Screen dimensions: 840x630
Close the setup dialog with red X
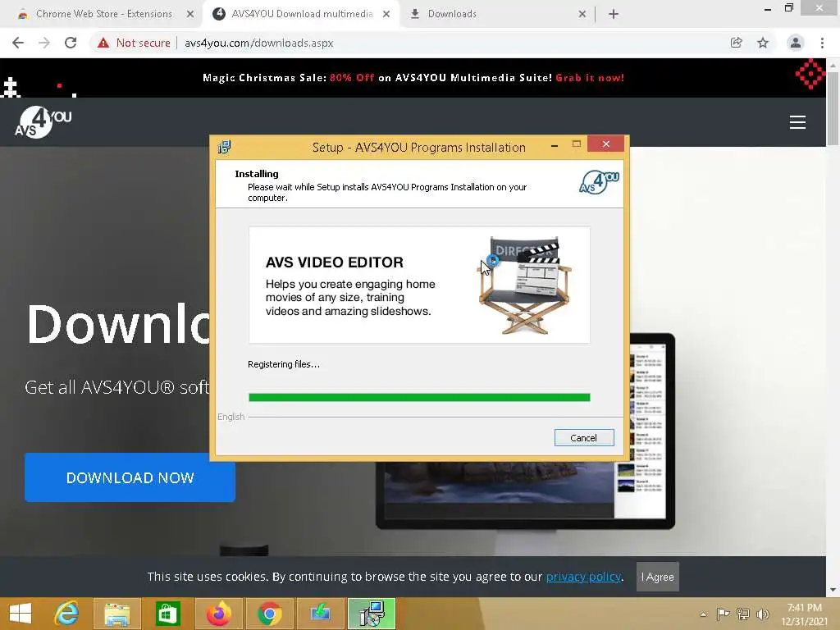pyautogui.click(x=606, y=144)
